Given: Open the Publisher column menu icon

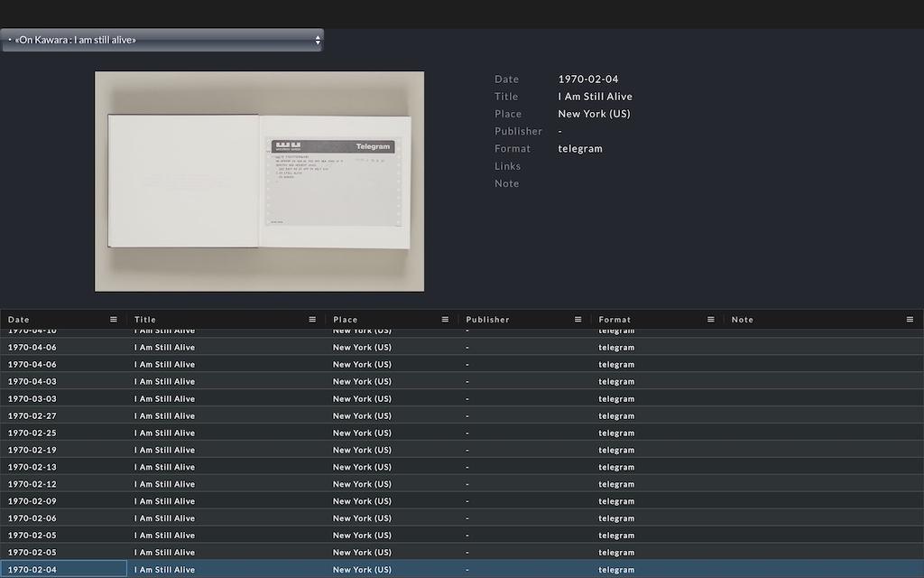Looking at the screenshot, I should [577, 319].
